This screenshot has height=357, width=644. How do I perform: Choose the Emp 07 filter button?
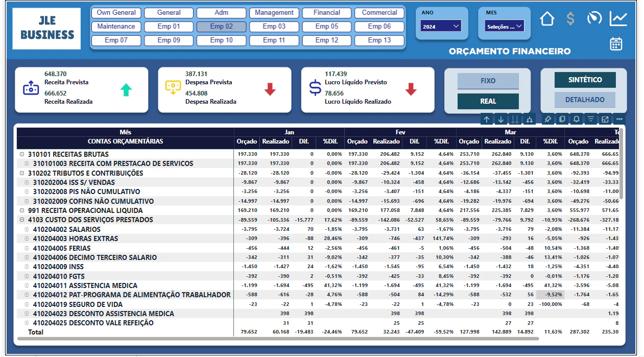pyautogui.click(x=116, y=40)
